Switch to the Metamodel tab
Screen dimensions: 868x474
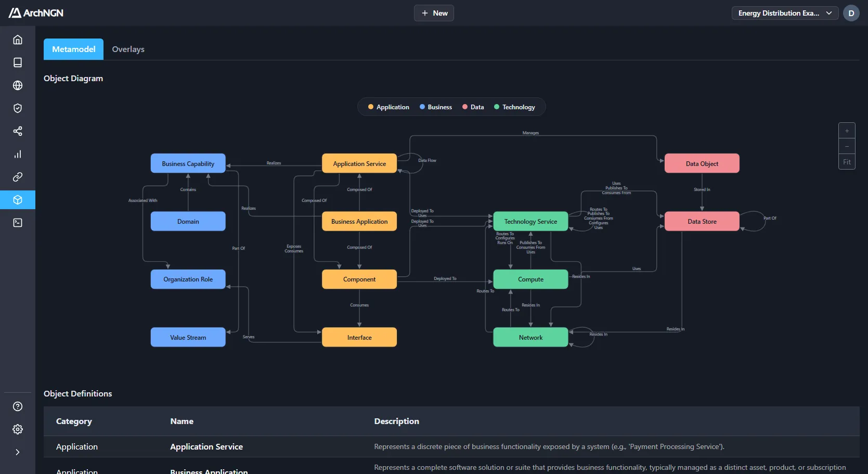click(x=73, y=49)
